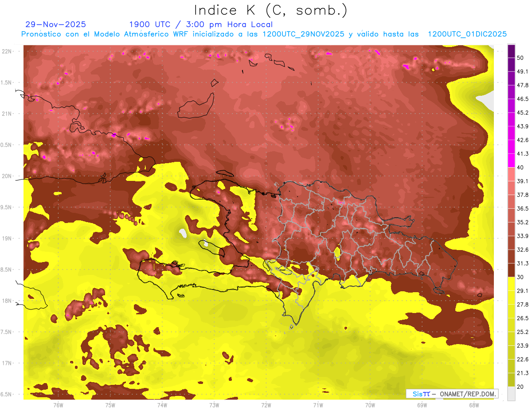Image resolution: width=532 pixels, height=411 pixels.
Task: Click the colorbar value 43.9
Action: pos(523,126)
